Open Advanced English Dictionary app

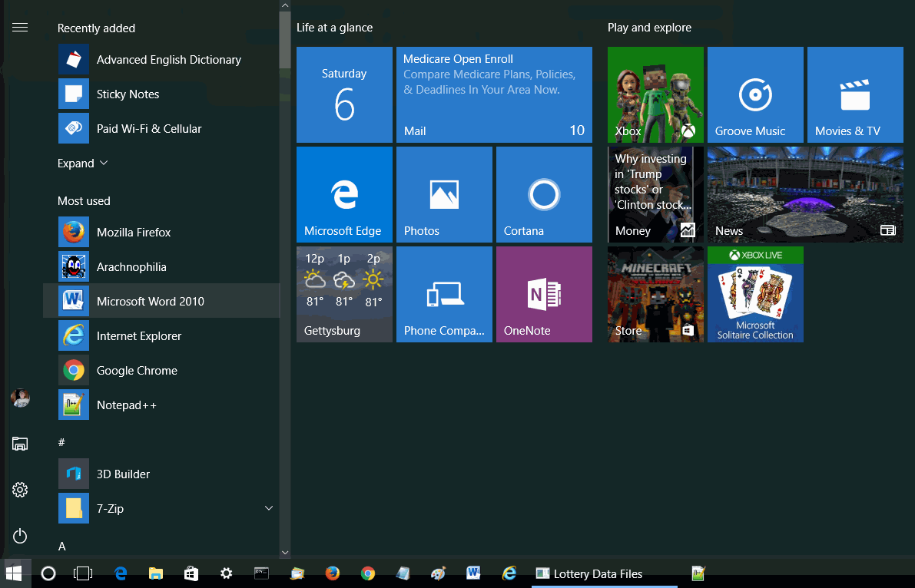click(161, 60)
